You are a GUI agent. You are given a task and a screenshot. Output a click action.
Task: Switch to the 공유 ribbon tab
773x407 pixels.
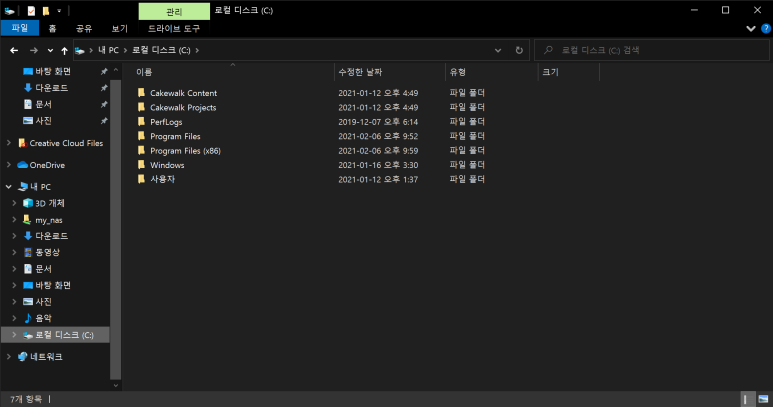pos(84,29)
